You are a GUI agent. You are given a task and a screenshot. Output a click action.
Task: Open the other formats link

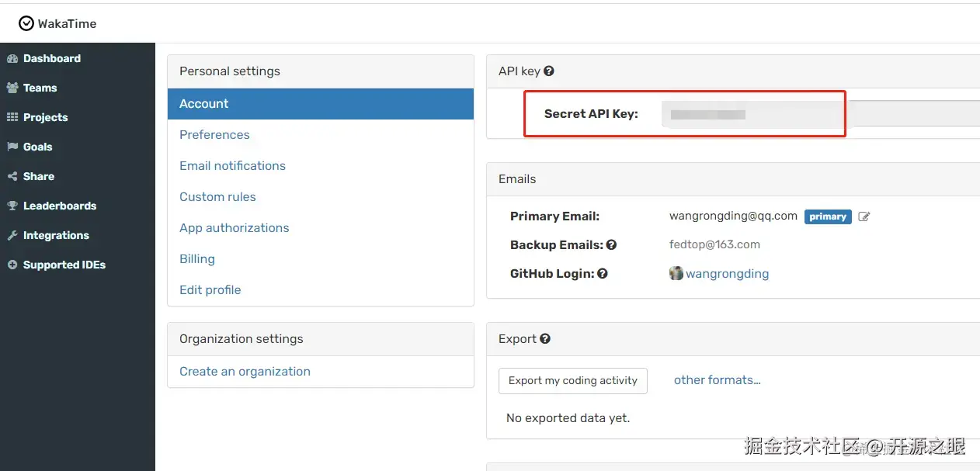coord(717,380)
